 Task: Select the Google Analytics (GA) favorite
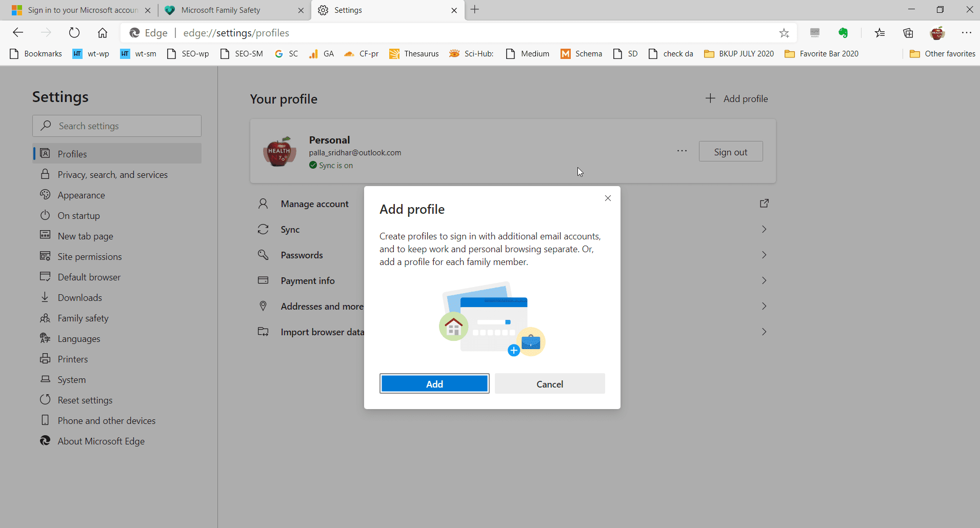pyautogui.click(x=322, y=53)
